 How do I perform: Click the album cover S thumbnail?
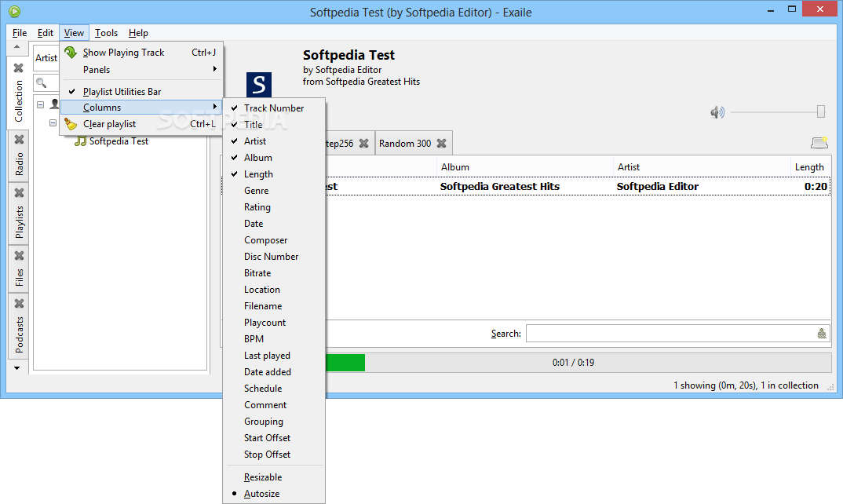(x=258, y=85)
